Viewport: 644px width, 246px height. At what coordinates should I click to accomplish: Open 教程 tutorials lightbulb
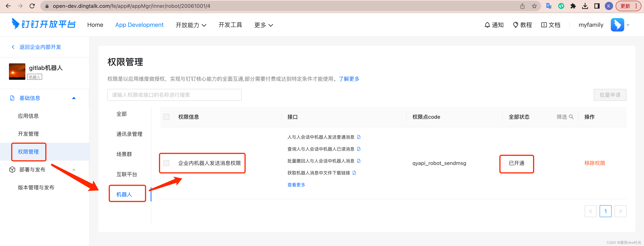pos(522,25)
